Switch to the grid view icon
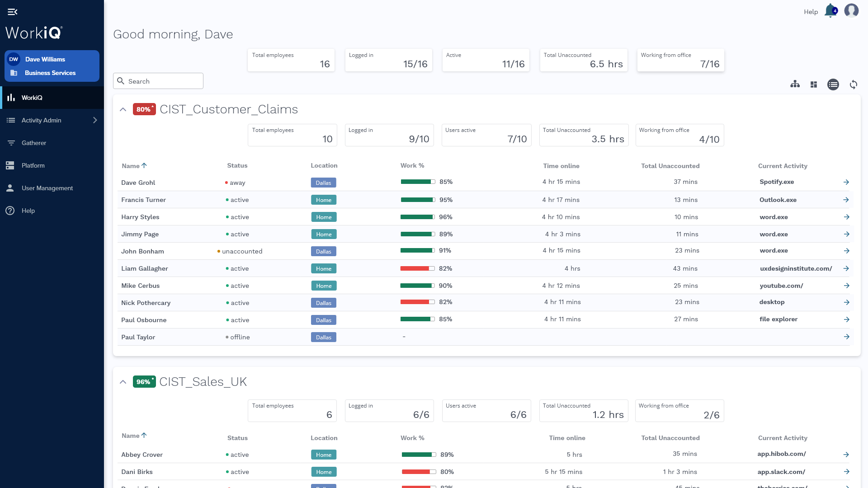 [814, 84]
